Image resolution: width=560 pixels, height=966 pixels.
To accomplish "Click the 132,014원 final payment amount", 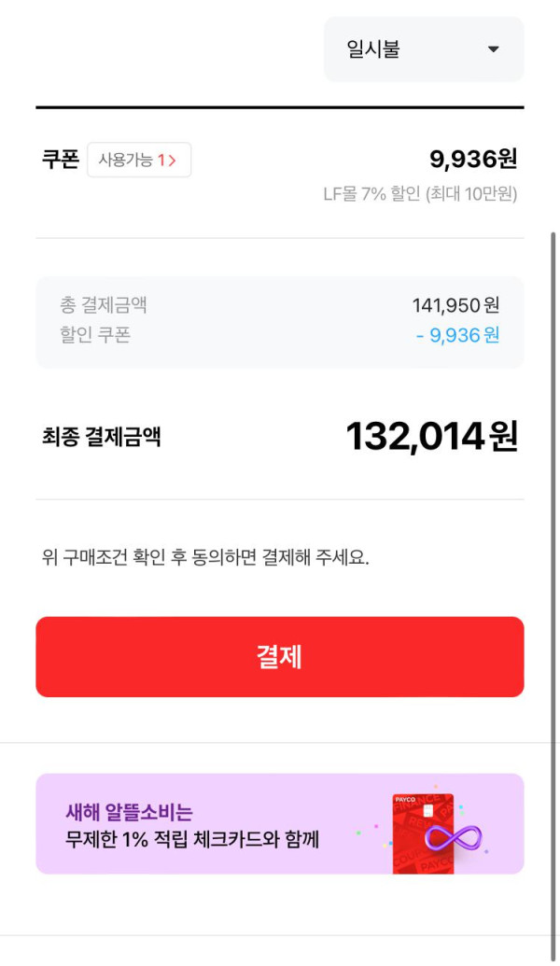I will point(431,436).
